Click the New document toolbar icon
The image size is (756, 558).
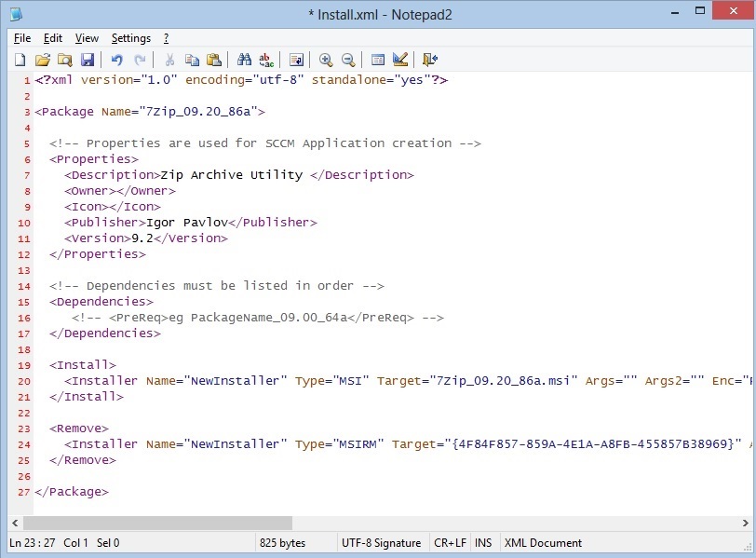(x=20, y=60)
